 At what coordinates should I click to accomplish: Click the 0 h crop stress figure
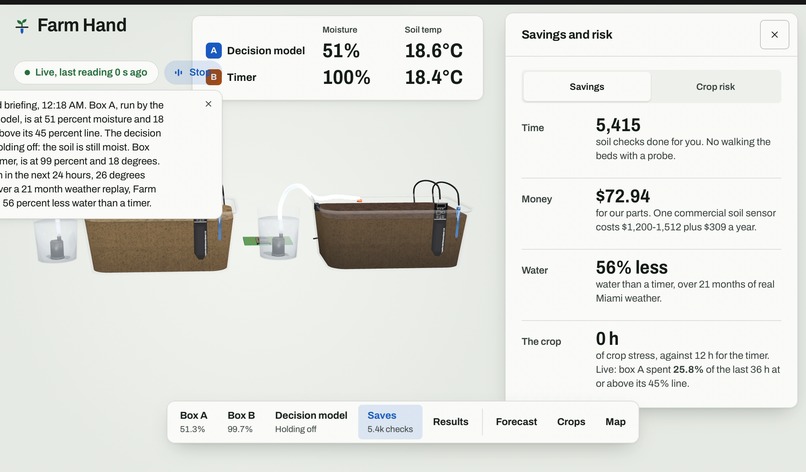(x=607, y=338)
